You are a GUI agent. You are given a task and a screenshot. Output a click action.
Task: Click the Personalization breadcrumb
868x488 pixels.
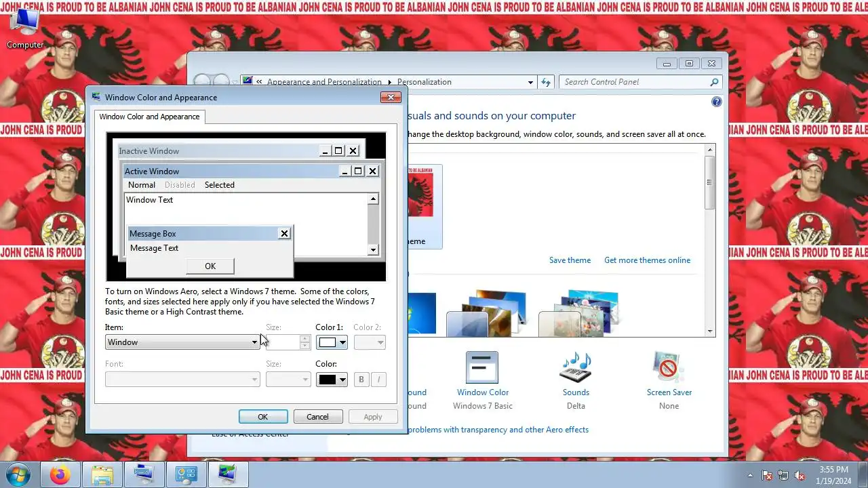[x=425, y=82]
